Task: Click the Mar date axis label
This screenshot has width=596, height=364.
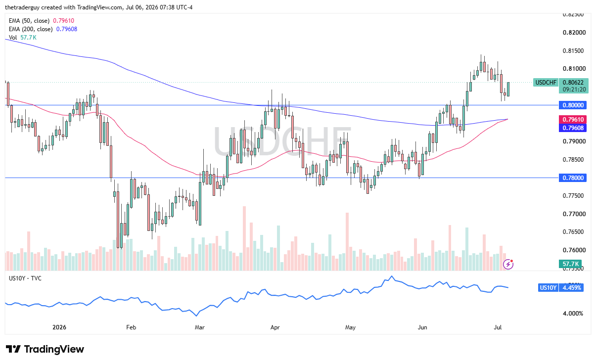Action: (x=199, y=327)
